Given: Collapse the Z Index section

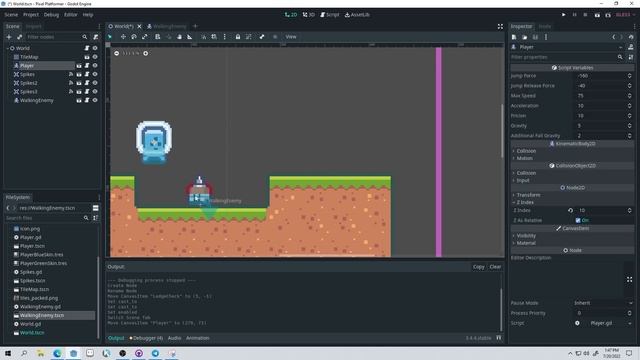Looking at the screenshot, I should pos(572,202).
